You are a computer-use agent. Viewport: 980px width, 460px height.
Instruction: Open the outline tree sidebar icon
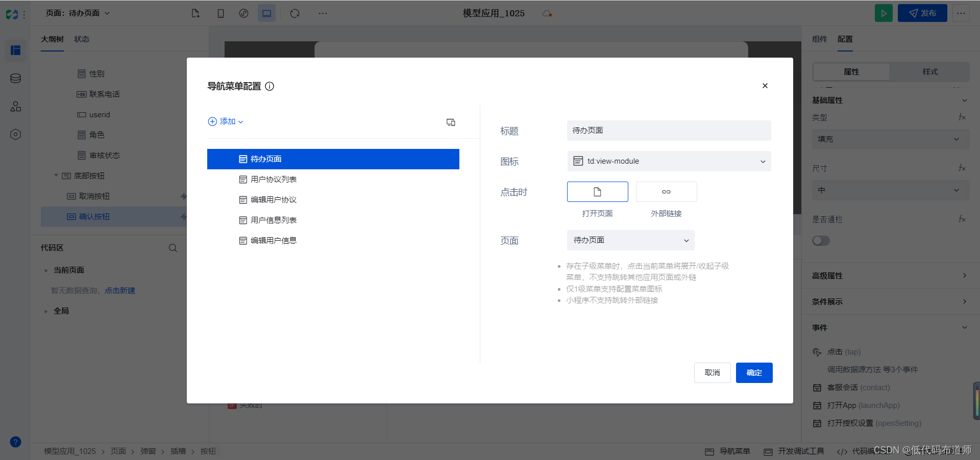(15, 50)
